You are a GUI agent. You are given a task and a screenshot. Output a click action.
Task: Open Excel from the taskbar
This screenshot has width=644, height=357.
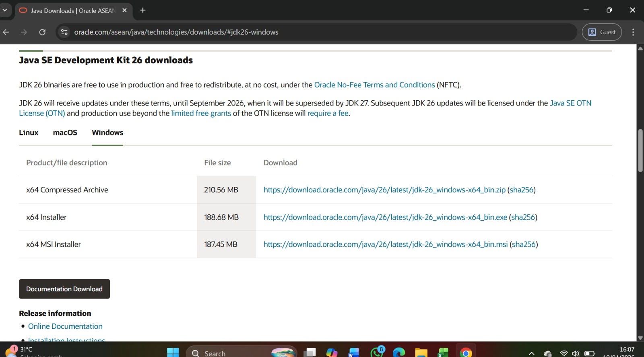click(x=443, y=353)
